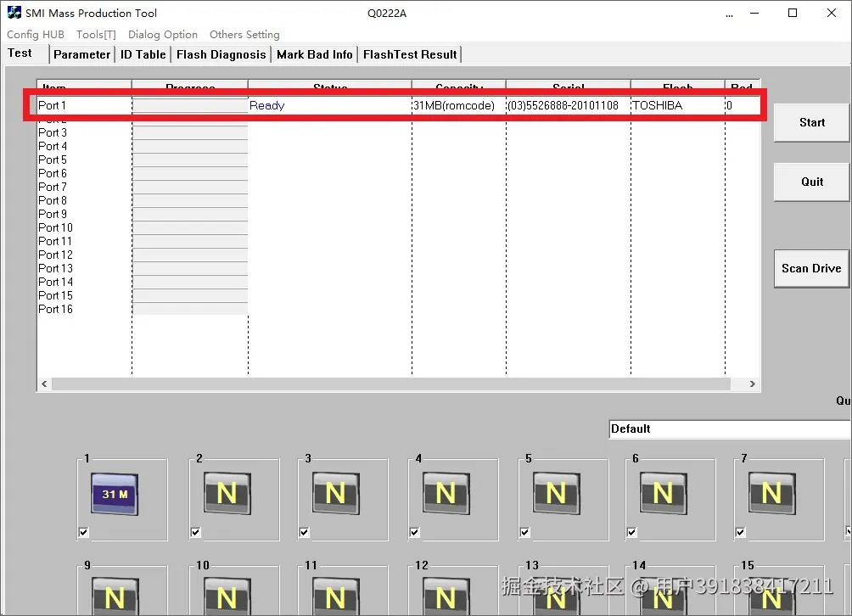Select the Port 1 row label
The width and height of the screenshot is (852, 616).
[x=52, y=105]
